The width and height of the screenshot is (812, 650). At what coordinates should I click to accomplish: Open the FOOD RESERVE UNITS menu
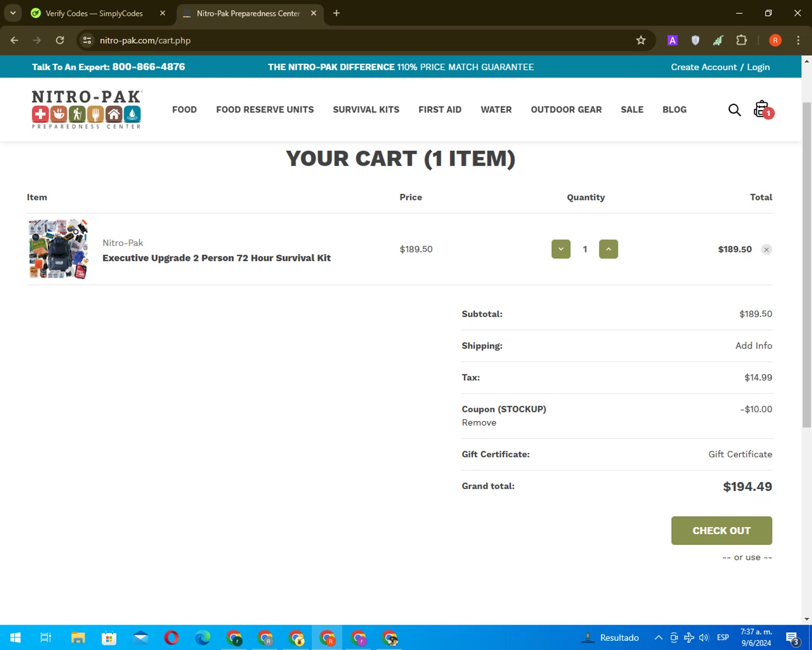pos(265,109)
